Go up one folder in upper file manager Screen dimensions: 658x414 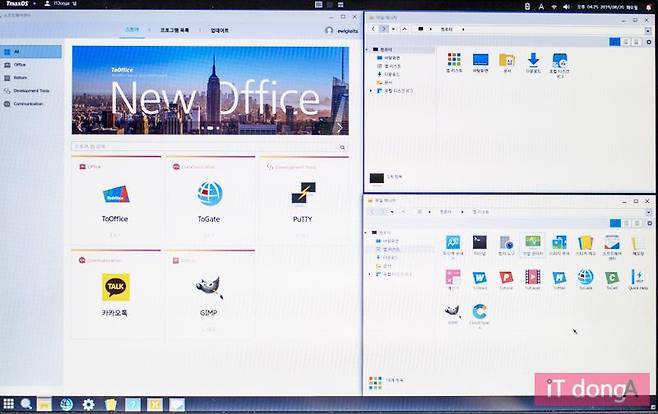click(x=405, y=29)
